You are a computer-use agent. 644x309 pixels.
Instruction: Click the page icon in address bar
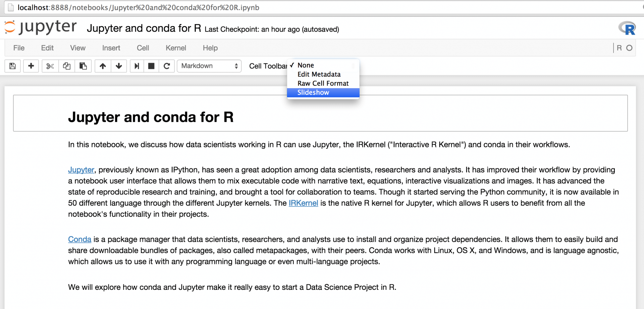[11, 7]
